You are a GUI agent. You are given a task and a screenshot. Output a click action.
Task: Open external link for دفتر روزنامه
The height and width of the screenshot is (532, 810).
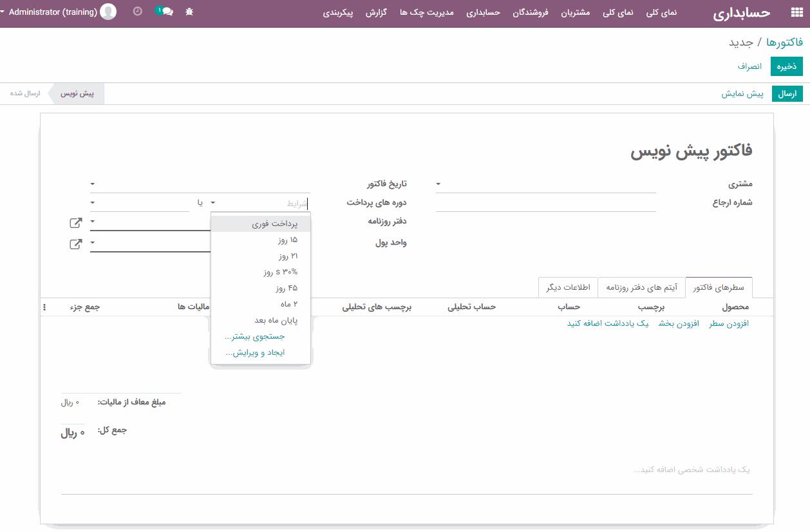pos(76,223)
